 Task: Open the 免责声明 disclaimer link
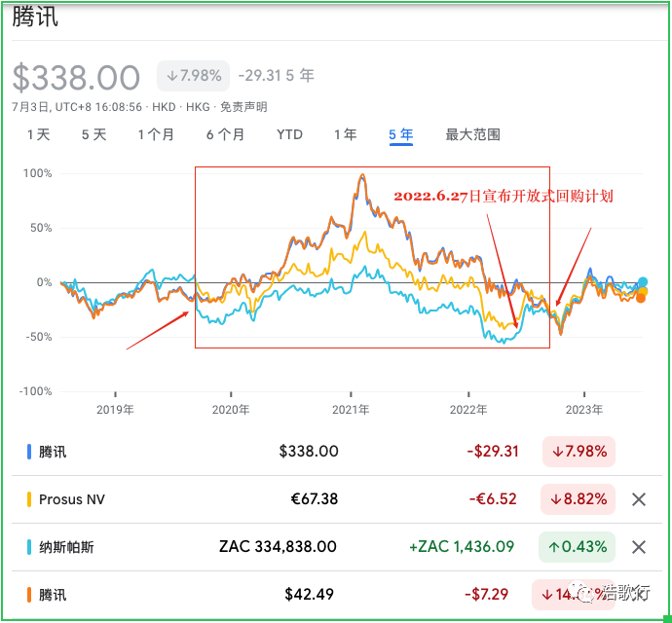point(243,107)
